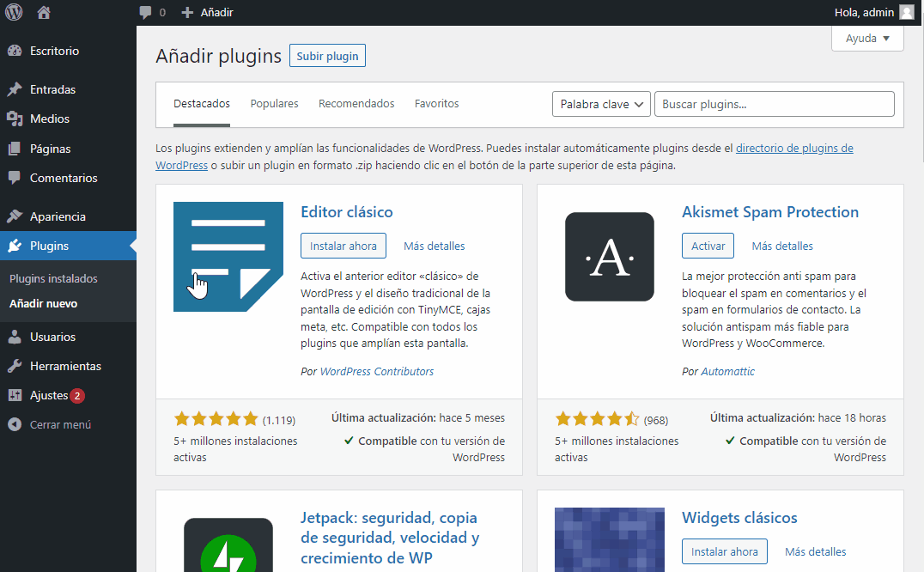
Task: Click the (1.119) ratings count
Action: (x=279, y=421)
